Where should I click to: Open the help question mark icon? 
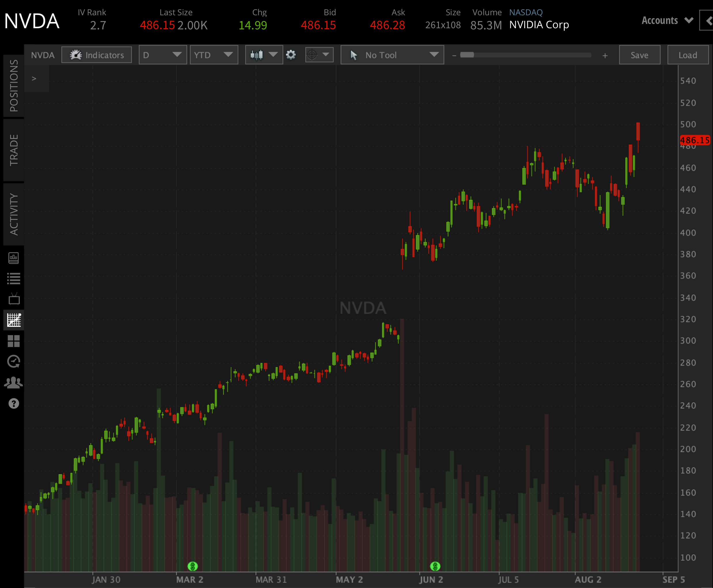click(x=14, y=403)
